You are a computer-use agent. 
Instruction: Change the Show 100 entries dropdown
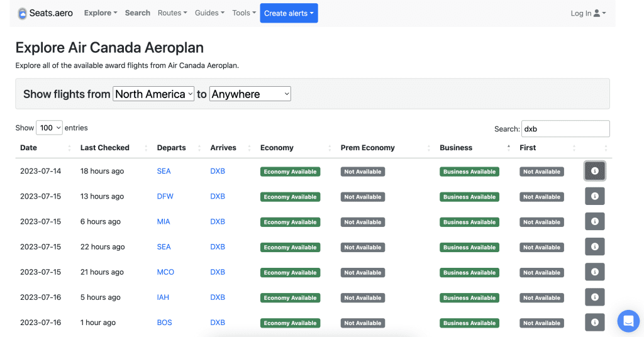tap(49, 128)
